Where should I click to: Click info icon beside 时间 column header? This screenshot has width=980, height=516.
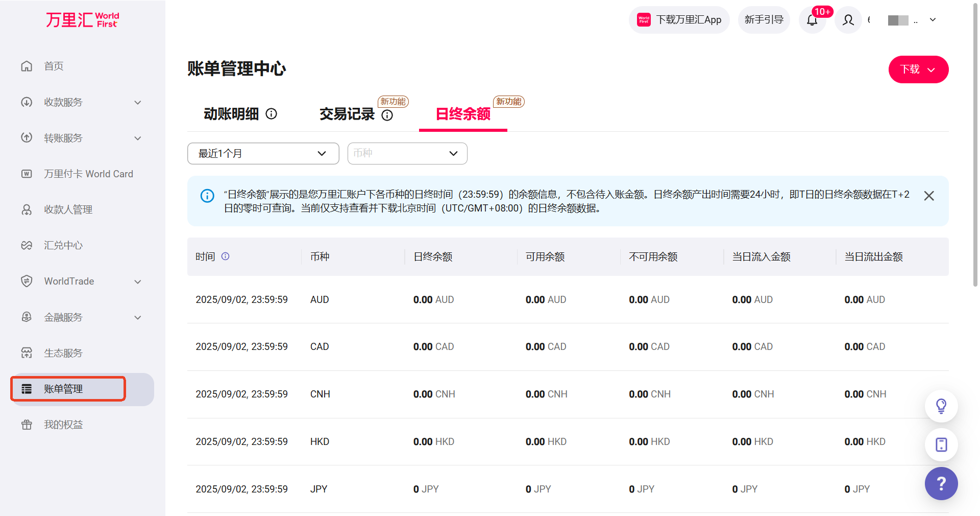pyautogui.click(x=225, y=256)
